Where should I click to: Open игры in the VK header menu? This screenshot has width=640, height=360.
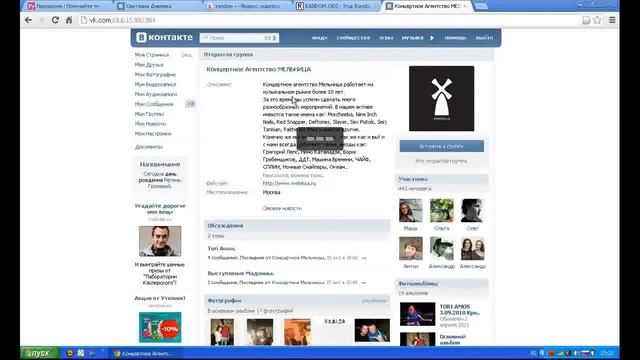[386, 38]
